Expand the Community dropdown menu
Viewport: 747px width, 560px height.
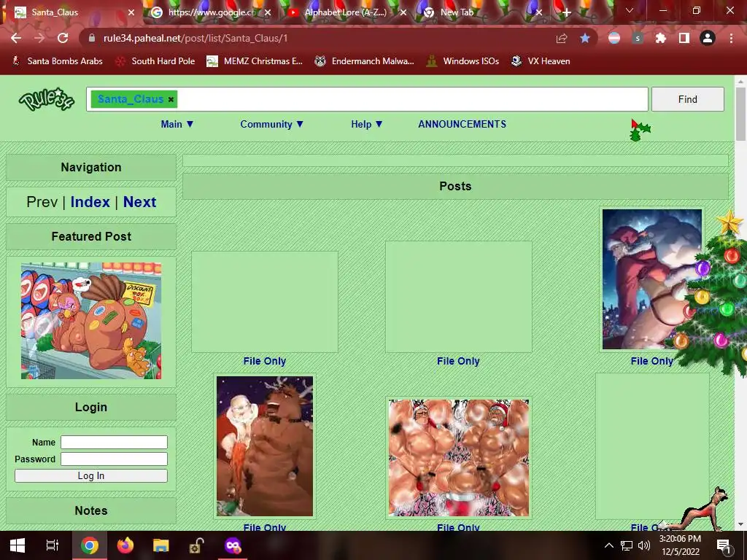click(271, 124)
